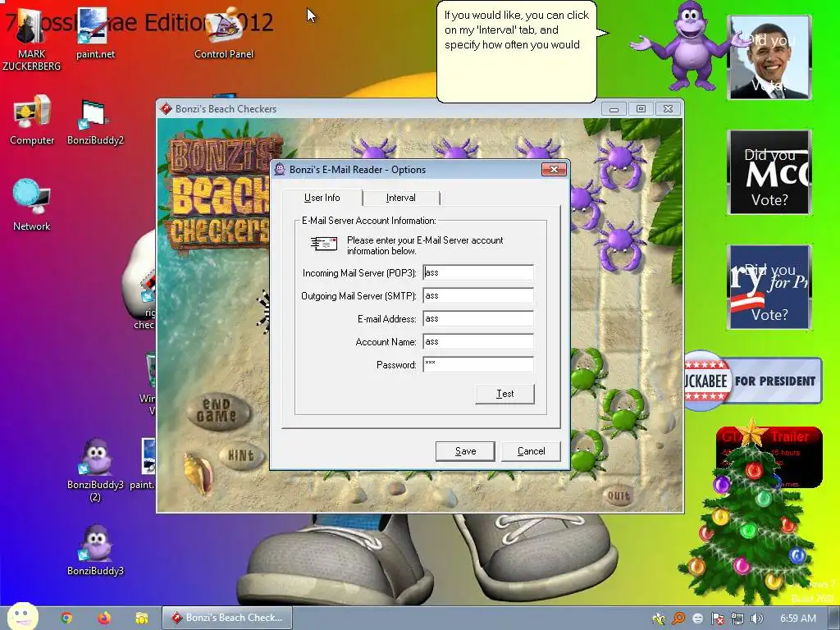
Task: Open the folder icon in the taskbar
Action: [x=141, y=618]
